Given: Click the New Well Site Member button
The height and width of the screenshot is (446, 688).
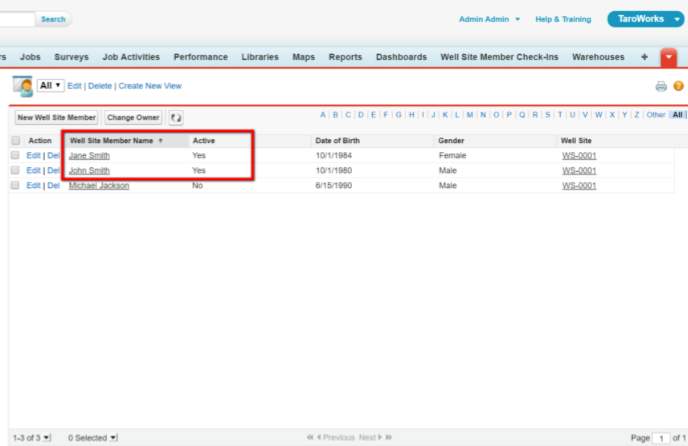Looking at the screenshot, I should click(x=56, y=118).
